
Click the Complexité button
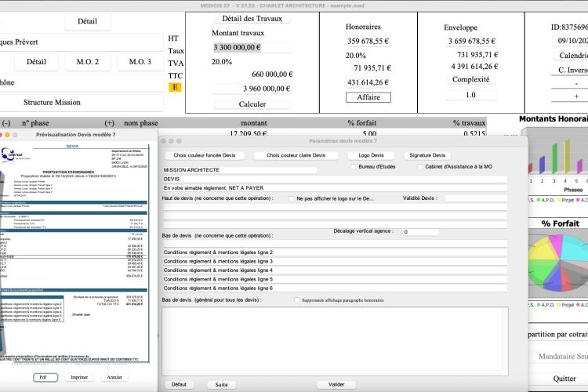tap(470, 79)
